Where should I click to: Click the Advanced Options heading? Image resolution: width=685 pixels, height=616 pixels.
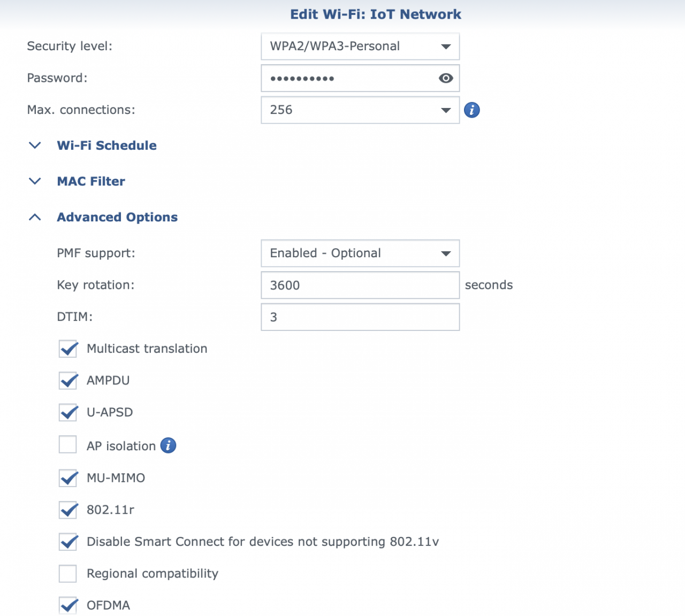pyautogui.click(x=117, y=217)
